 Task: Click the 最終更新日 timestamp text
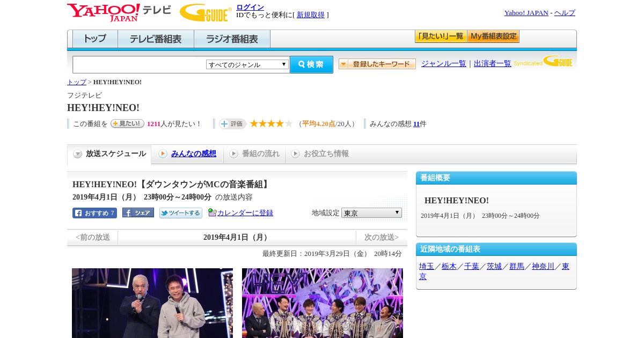pos(332,253)
